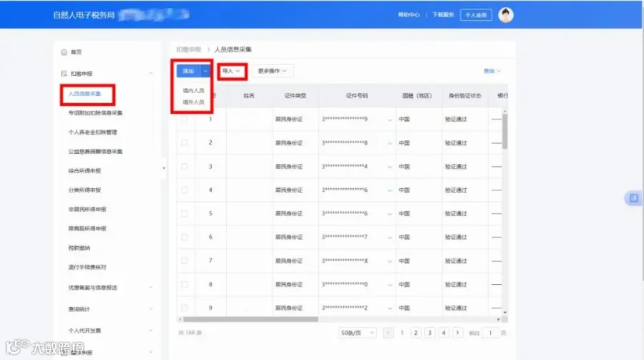Click the jump-to-page input field
This screenshot has width=644, height=360.
point(490,333)
